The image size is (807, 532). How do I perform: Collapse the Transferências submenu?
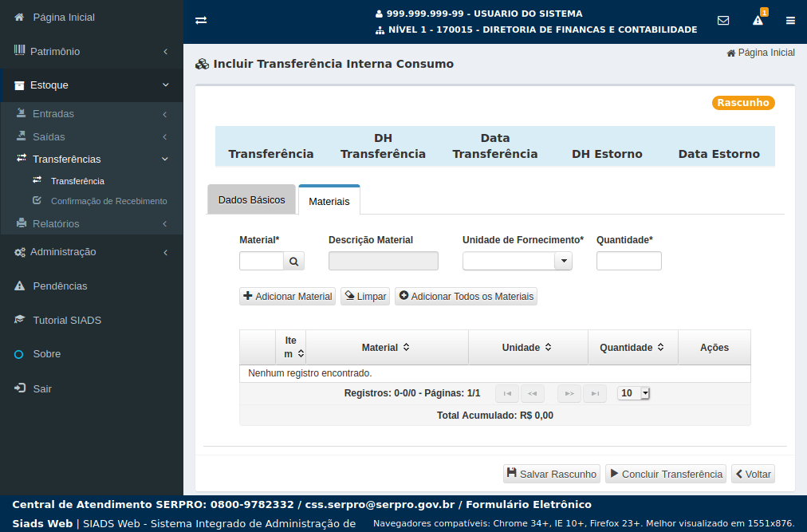(92, 160)
